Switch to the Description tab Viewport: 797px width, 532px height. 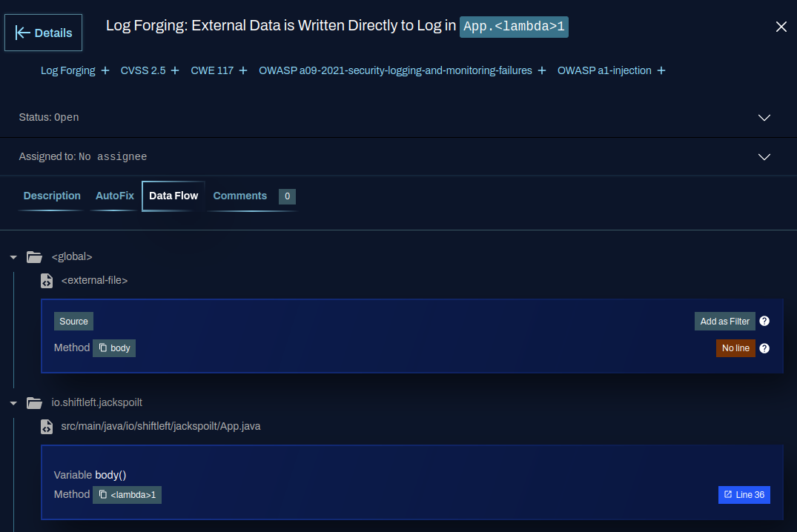coord(52,196)
